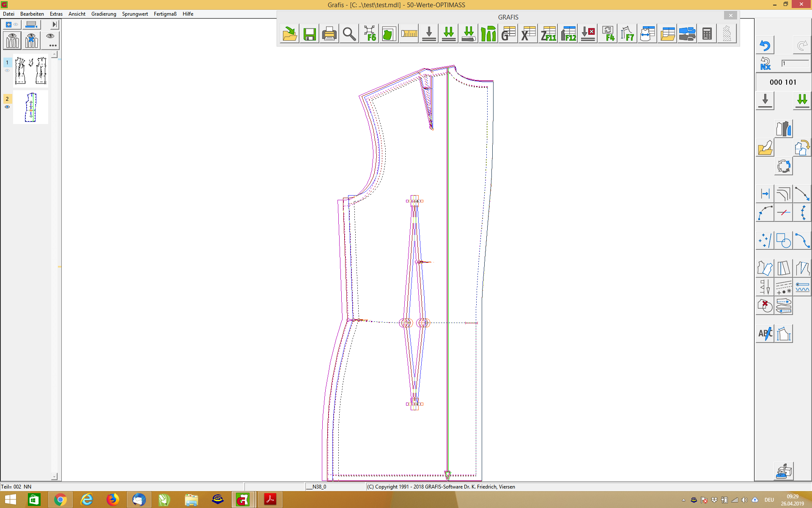This screenshot has height=508, width=812.
Task: Click the blue undo arrow
Action: click(x=765, y=45)
